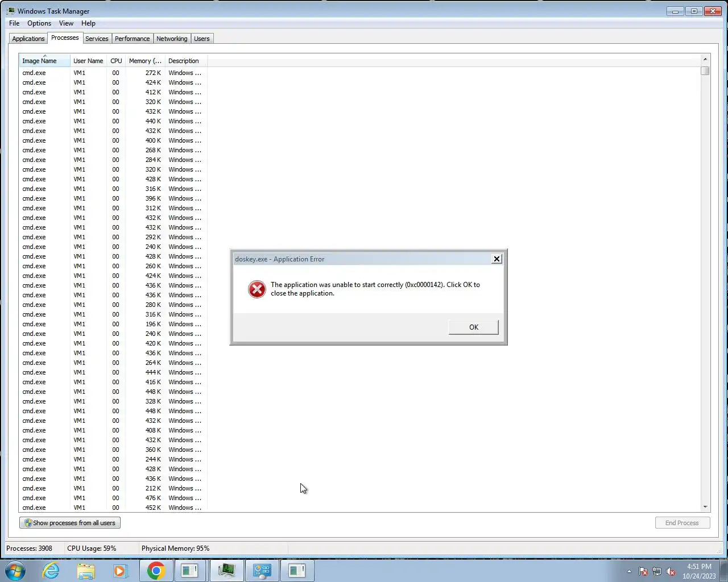728x582 pixels.
Task: Click the process list scroll-up arrow
Action: (705, 59)
